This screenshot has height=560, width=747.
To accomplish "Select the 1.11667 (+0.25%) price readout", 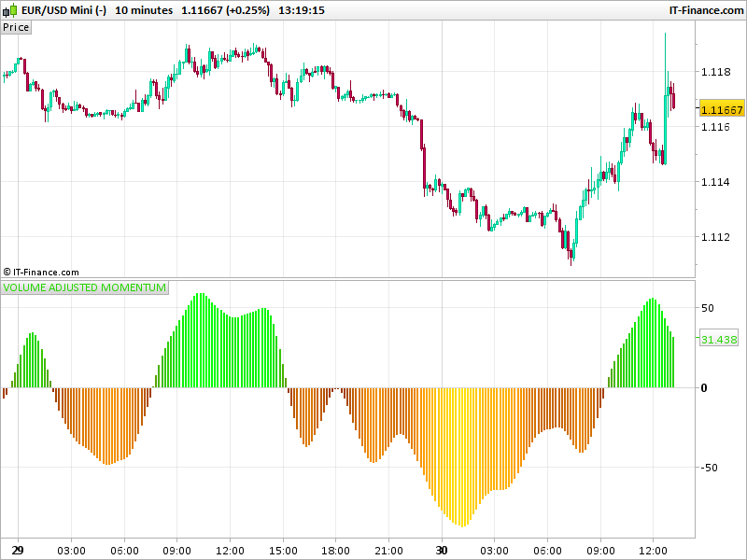I will coord(225,10).
